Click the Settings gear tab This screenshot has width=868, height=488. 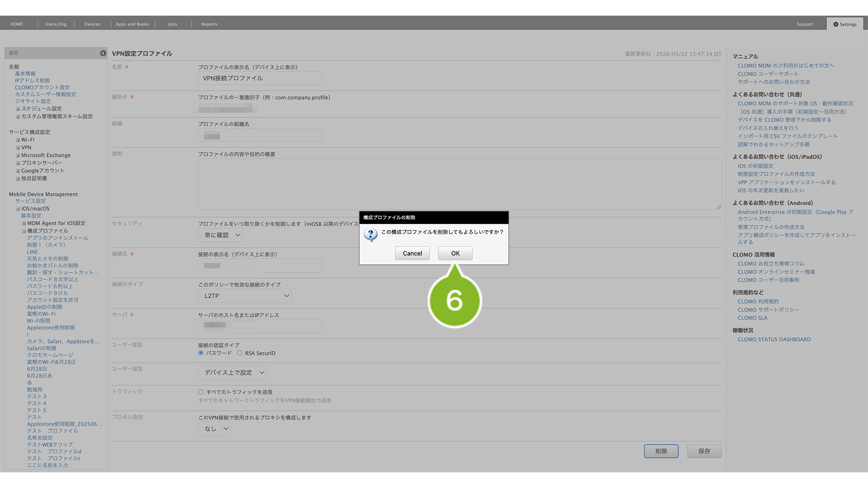(845, 24)
